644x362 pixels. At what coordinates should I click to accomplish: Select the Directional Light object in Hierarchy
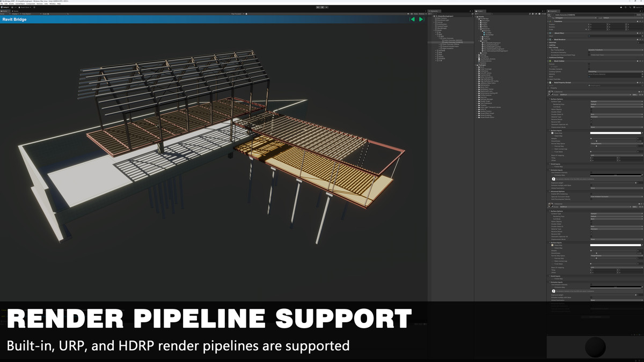443,20
